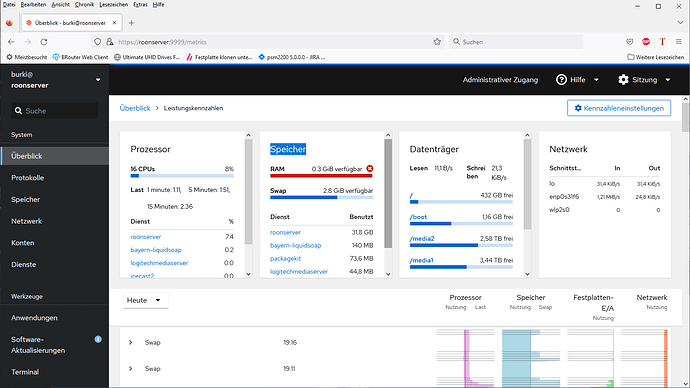Click the Swap usage bar
The width and height of the screenshot is (690, 388).
(x=321, y=198)
